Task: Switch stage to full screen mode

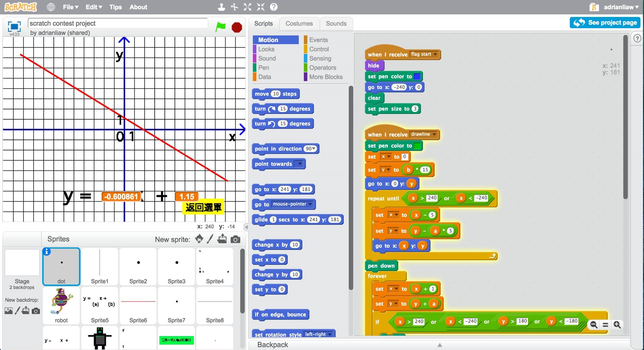Action: coord(14,27)
